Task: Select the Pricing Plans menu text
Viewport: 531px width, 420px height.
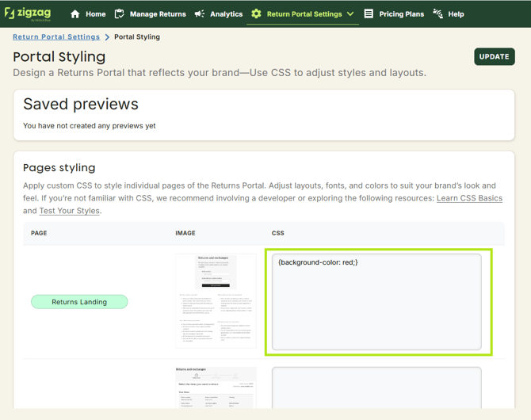Action: click(401, 14)
